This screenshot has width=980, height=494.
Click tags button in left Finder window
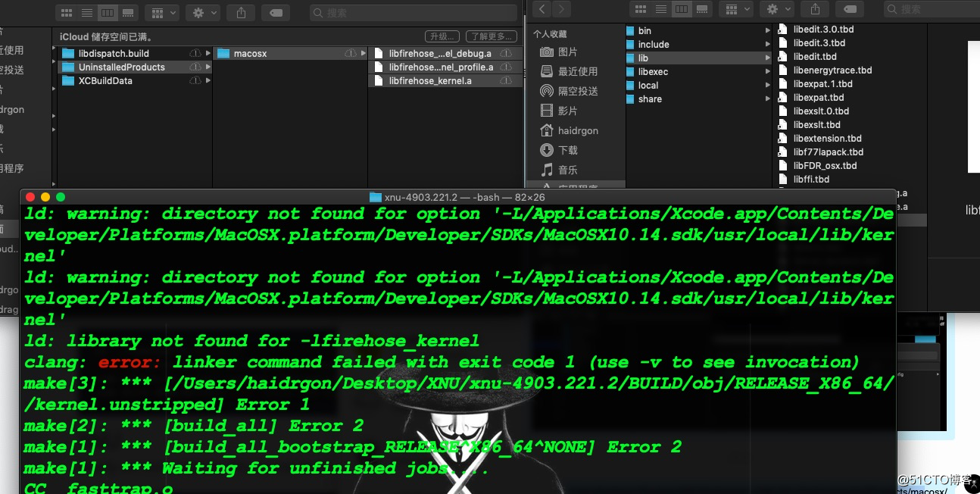276,12
